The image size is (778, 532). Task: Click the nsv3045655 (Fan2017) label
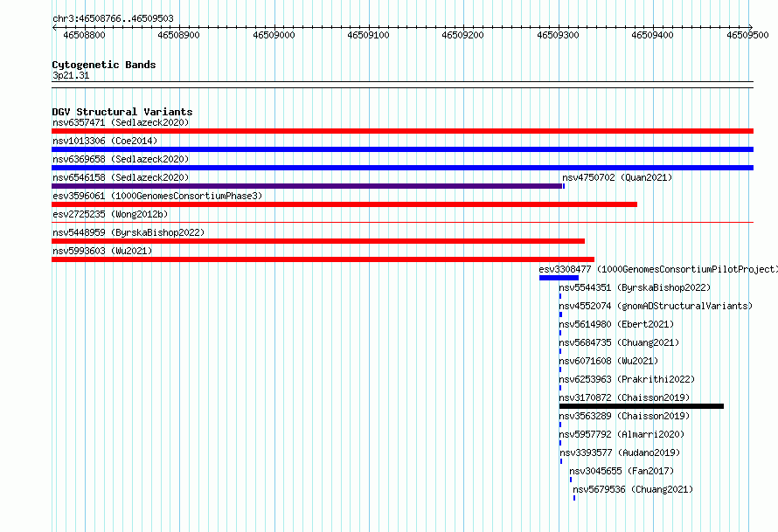pos(622,471)
